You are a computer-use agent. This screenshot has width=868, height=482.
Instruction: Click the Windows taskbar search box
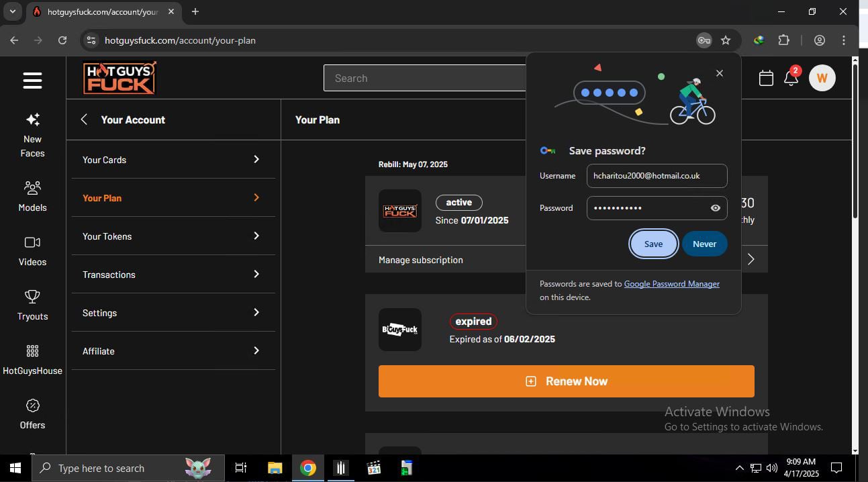pyautogui.click(x=128, y=468)
